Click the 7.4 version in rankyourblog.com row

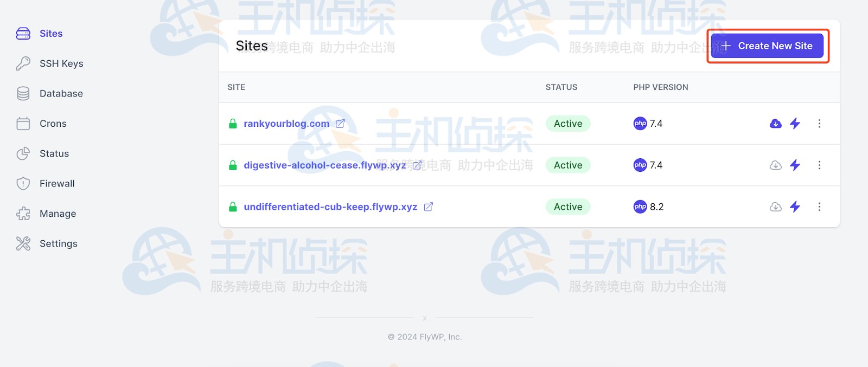(x=656, y=124)
